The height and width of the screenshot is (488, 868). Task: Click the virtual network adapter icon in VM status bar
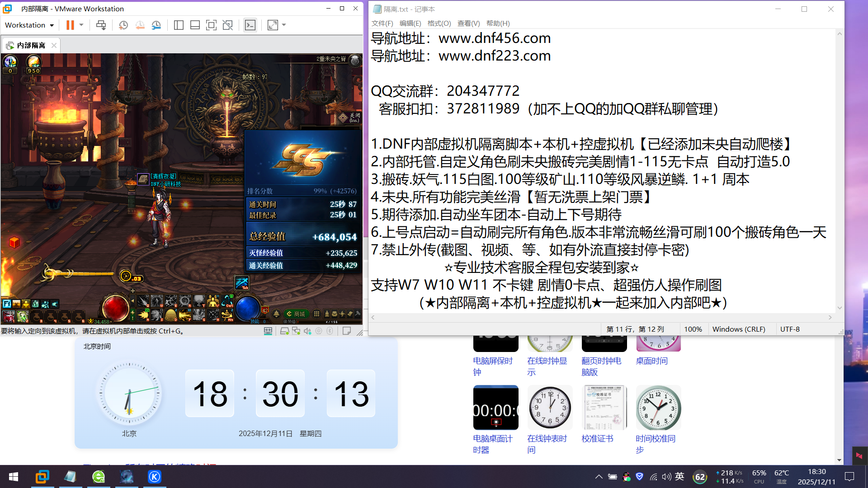pos(297,331)
